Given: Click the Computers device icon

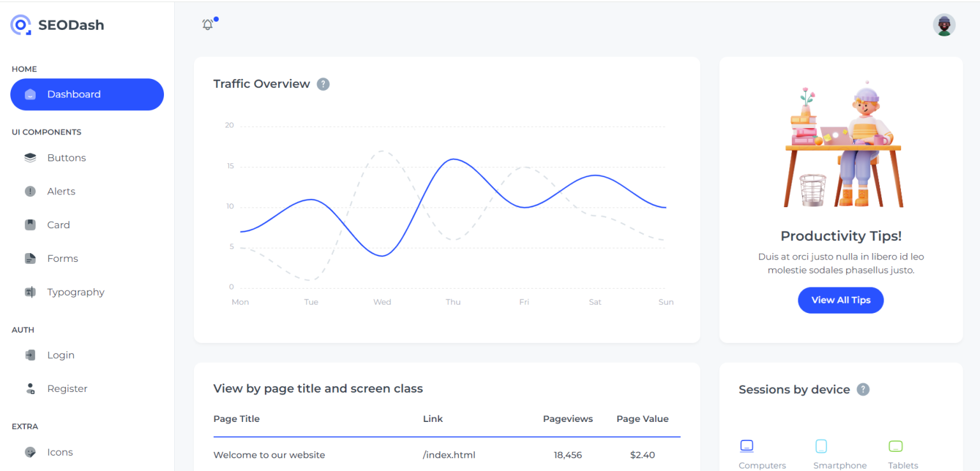Looking at the screenshot, I should 746,446.
